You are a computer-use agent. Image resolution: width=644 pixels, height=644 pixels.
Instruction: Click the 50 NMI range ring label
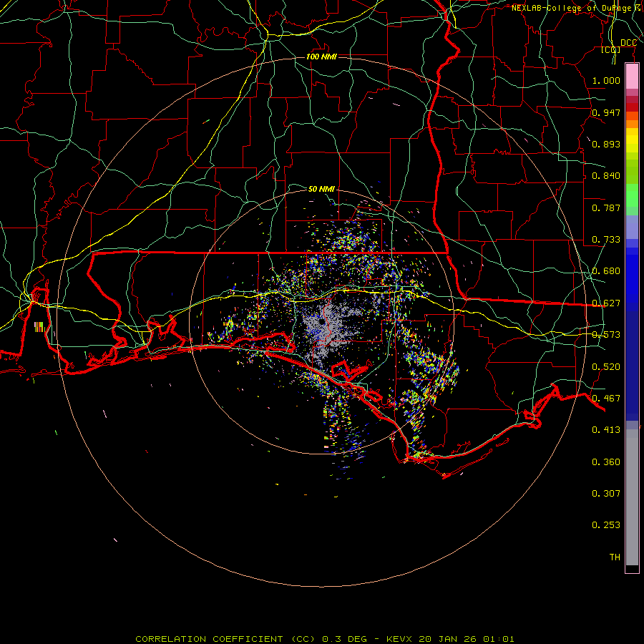[321, 189]
